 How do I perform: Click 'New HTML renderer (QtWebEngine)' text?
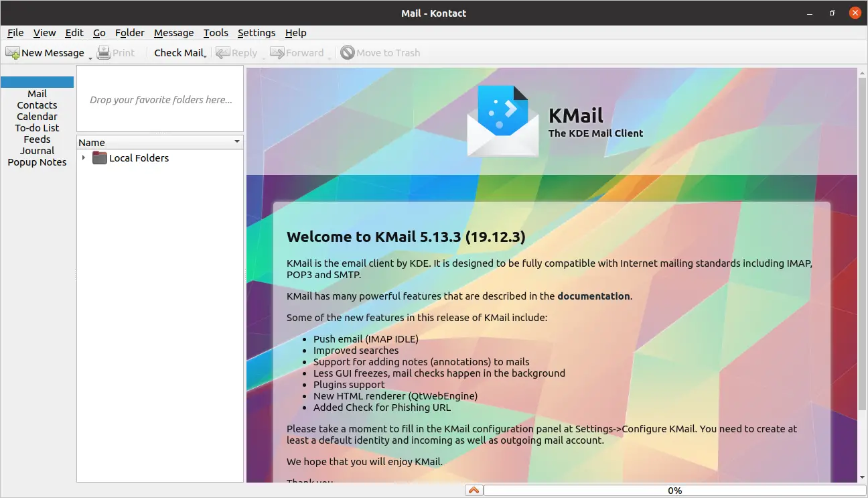(395, 396)
